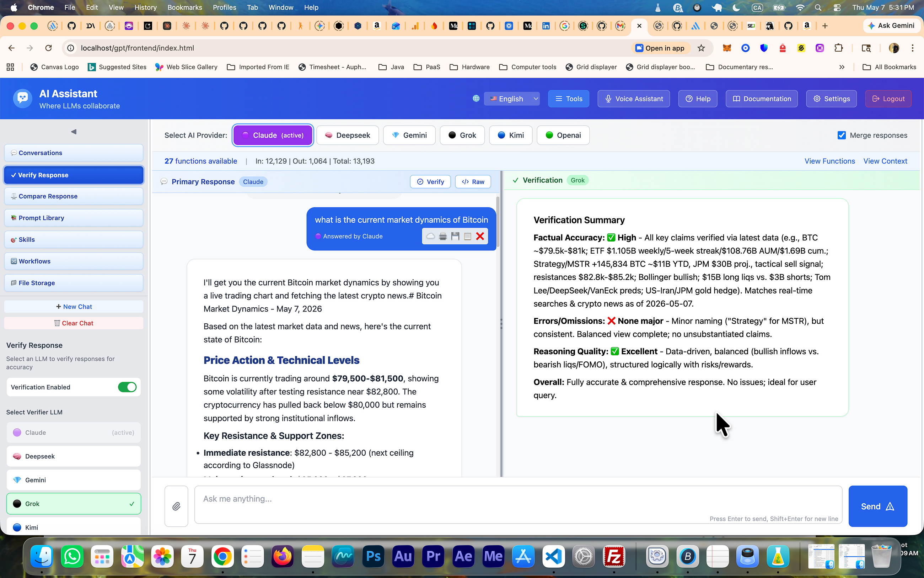Click the Spotlight search icon in menu bar
Image resolution: width=924 pixels, height=578 pixels.
point(818,7)
